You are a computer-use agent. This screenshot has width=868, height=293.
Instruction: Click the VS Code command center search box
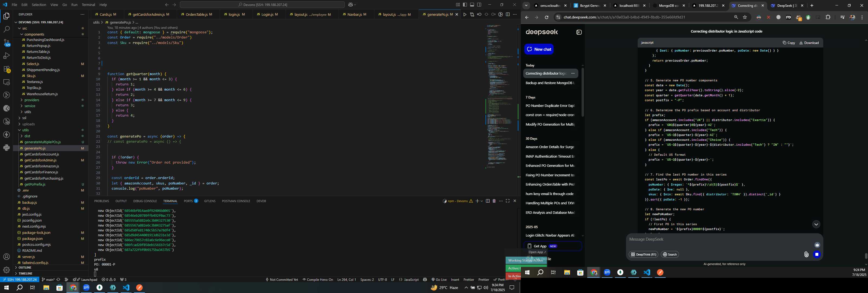[x=262, y=5]
